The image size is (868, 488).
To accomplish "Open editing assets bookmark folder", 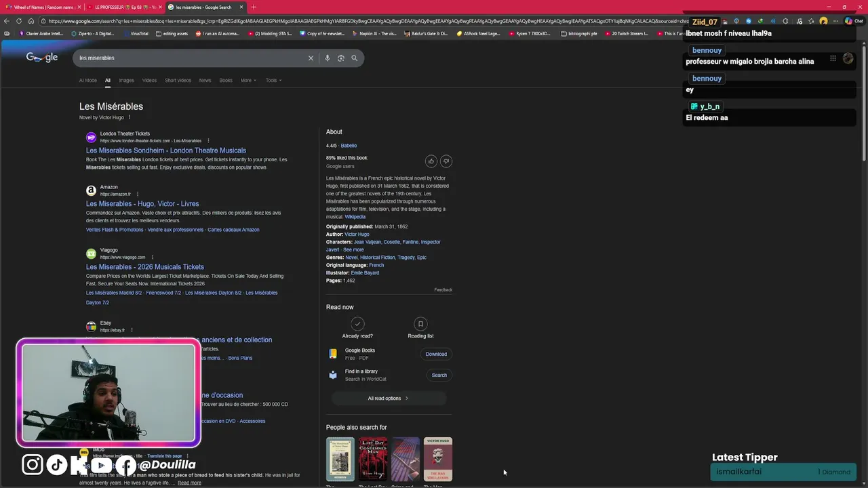I will pos(172,33).
